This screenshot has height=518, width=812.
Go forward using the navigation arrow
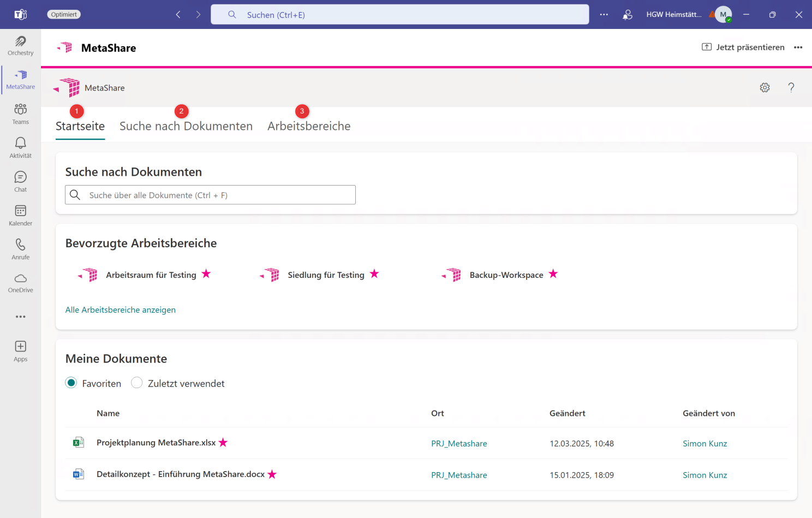[x=198, y=15]
